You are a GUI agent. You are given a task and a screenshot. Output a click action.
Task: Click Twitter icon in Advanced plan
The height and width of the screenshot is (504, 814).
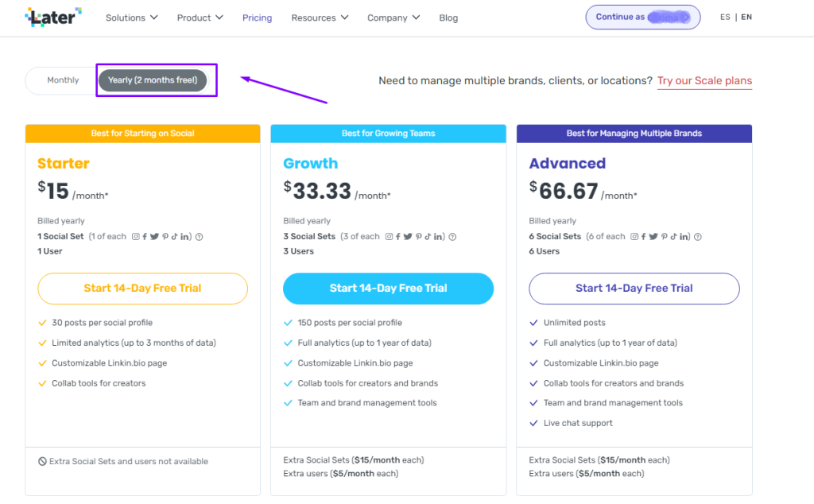click(653, 237)
